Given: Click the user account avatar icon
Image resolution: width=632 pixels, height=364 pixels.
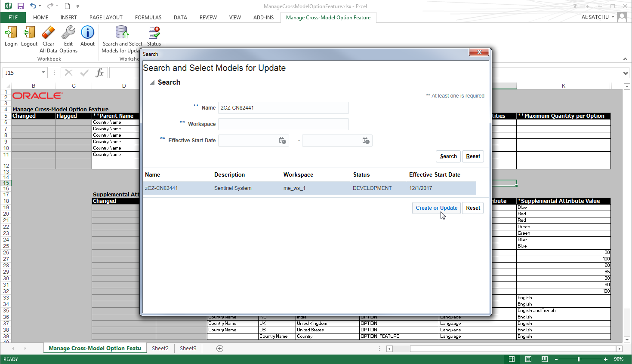Looking at the screenshot, I should [x=622, y=17].
